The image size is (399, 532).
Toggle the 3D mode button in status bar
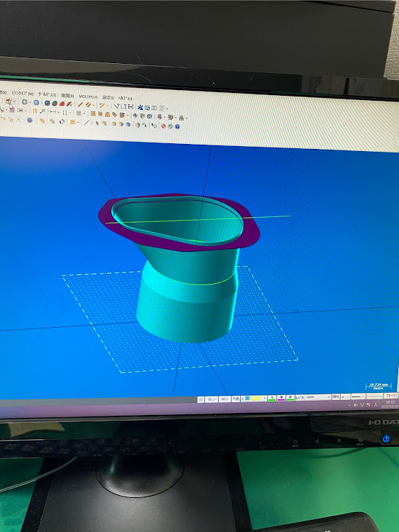[201, 399]
